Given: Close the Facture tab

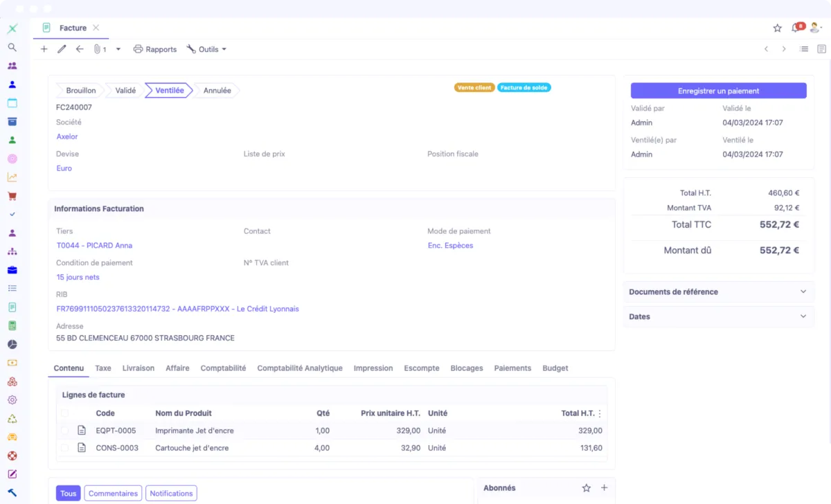Looking at the screenshot, I should click(96, 28).
